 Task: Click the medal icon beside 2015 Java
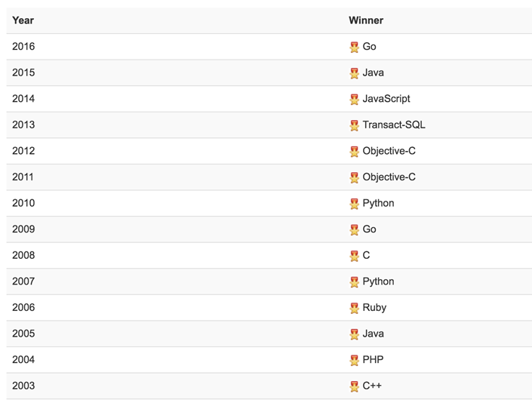point(354,73)
